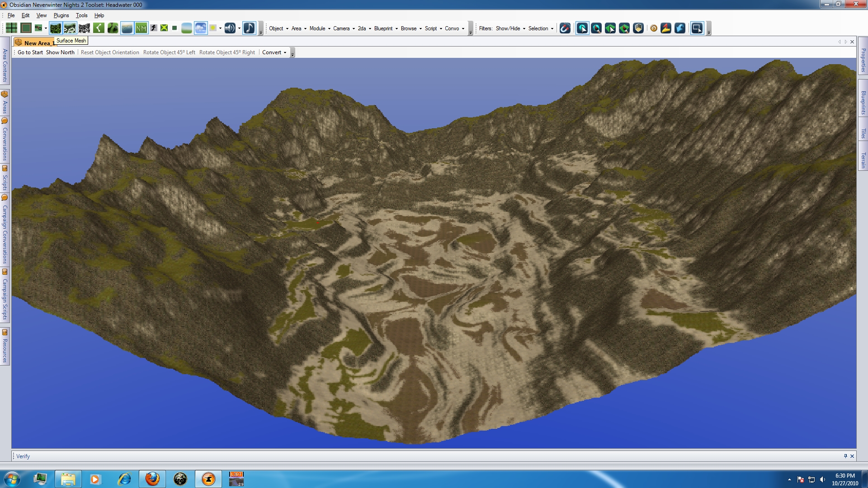Click the blue undo arrow icon

click(679, 28)
